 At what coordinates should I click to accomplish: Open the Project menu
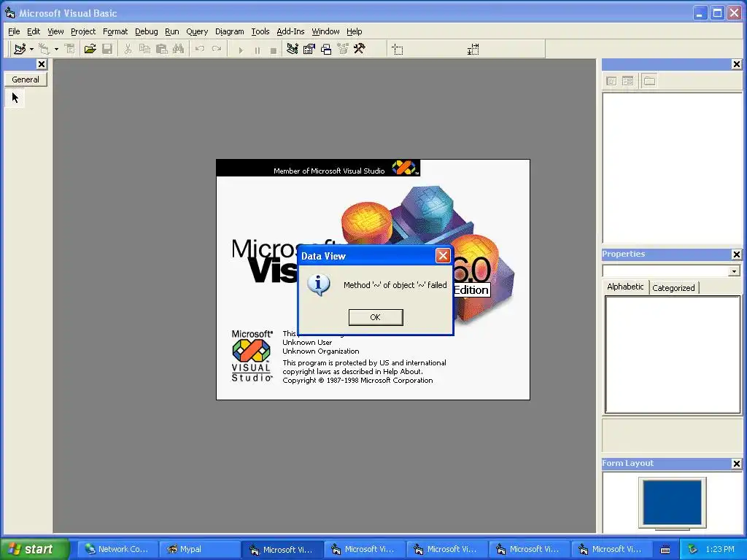(83, 31)
